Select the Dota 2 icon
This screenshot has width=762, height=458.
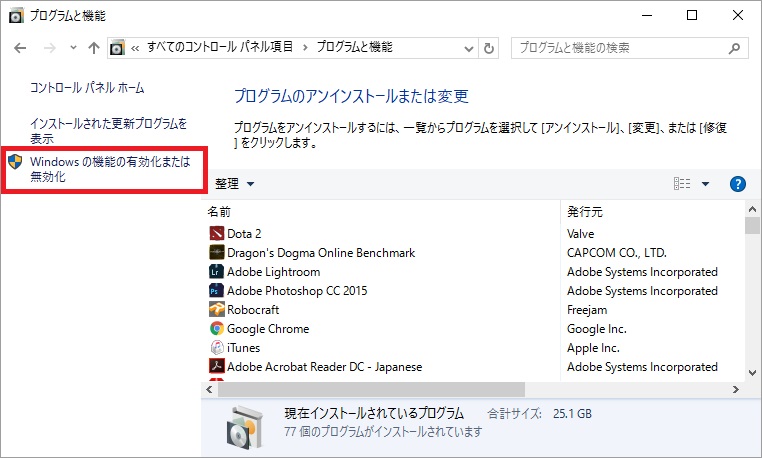(216, 233)
